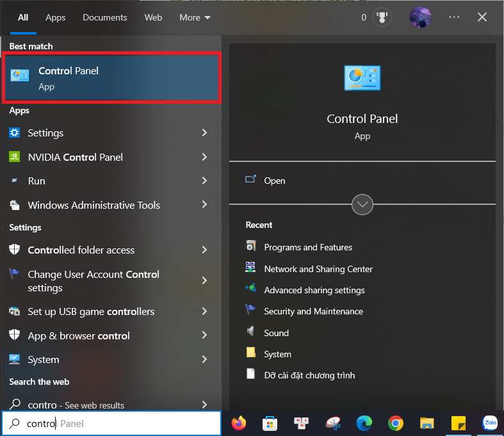The width and height of the screenshot is (504, 436).
Task: Open the More dropdown filter
Action: [195, 17]
